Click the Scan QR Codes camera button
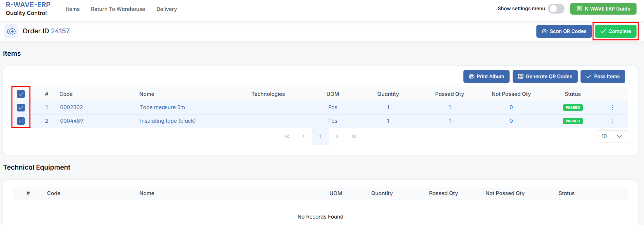The image size is (644, 225). coord(564,31)
